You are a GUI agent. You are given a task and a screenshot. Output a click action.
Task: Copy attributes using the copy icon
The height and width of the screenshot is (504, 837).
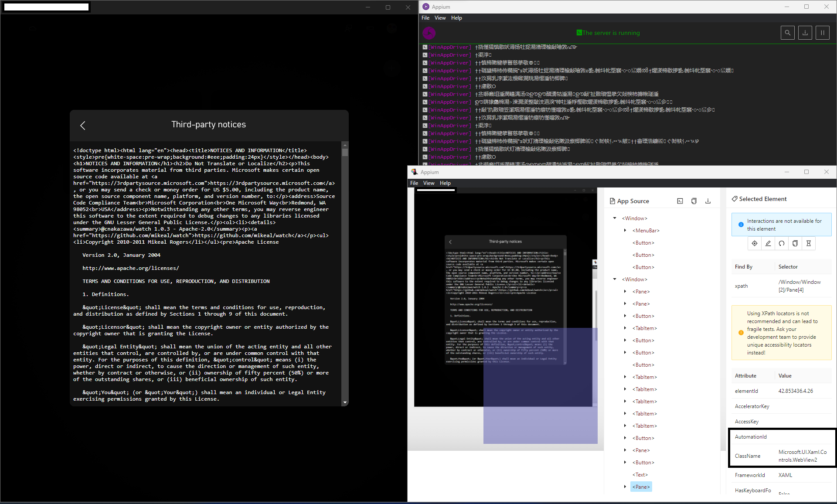tap(795, 243)
